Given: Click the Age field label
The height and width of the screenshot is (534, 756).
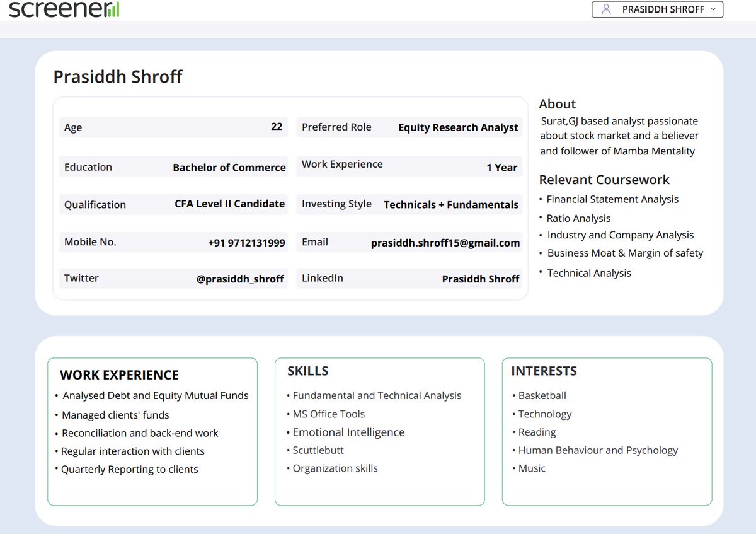Looking at the screenshot, I should coord(73,127).
